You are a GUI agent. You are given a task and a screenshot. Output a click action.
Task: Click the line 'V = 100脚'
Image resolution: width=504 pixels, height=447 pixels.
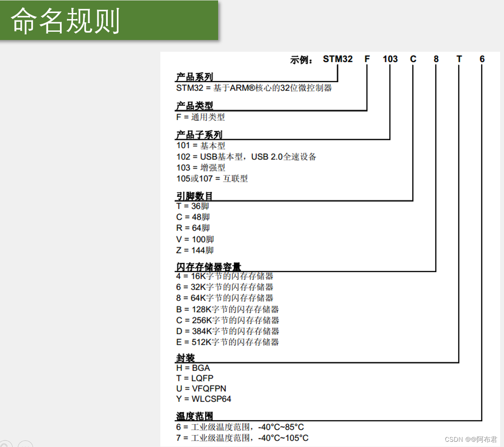click(195, 239)
